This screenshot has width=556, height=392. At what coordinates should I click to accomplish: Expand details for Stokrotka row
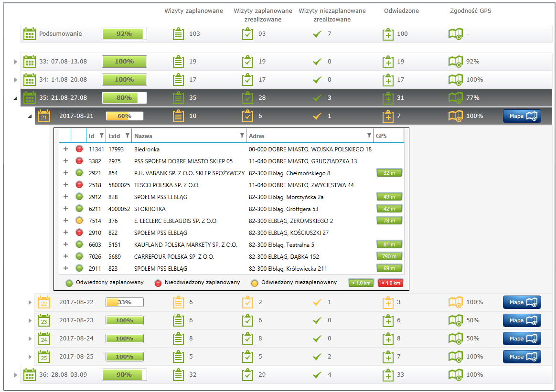65,209
